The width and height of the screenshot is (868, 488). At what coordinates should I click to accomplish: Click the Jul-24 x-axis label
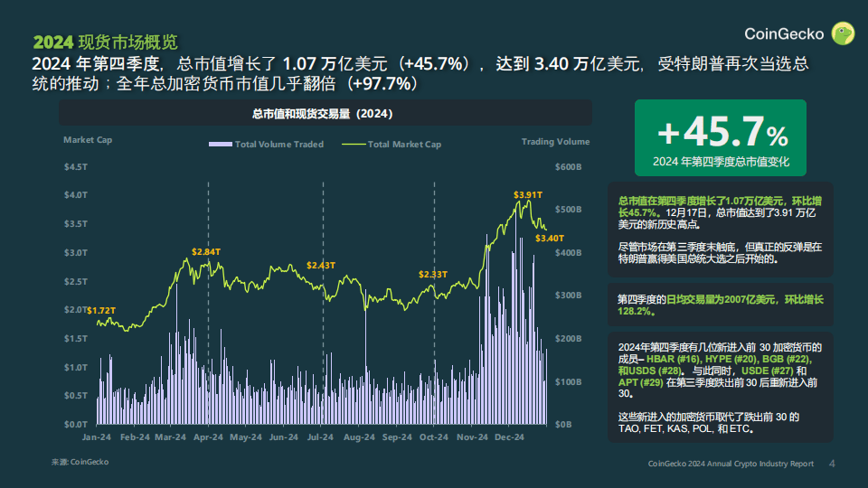pos(320,437)
